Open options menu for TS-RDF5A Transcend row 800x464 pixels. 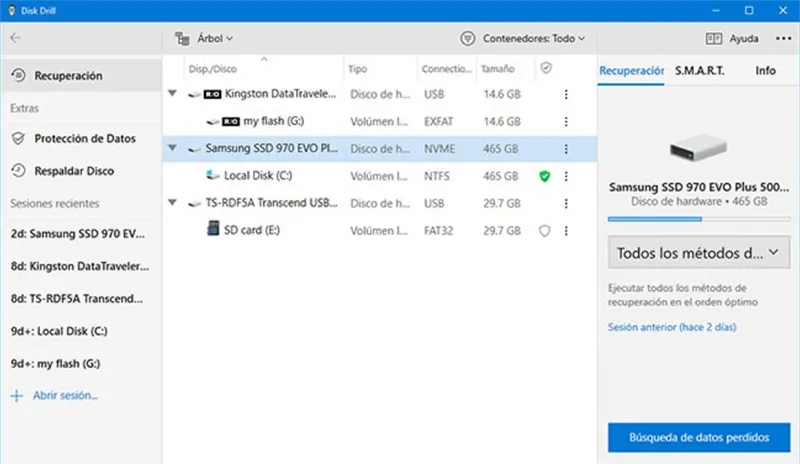(x=566, y=203)
